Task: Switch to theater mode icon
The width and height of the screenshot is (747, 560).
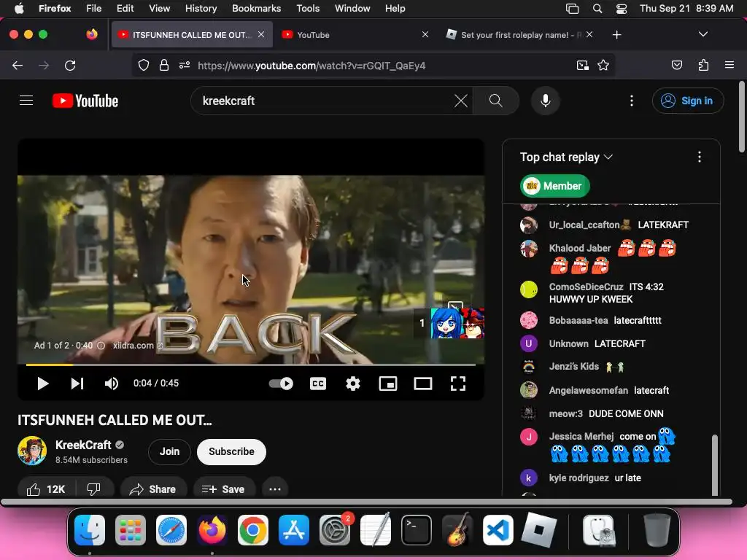Action: point(423,384)
